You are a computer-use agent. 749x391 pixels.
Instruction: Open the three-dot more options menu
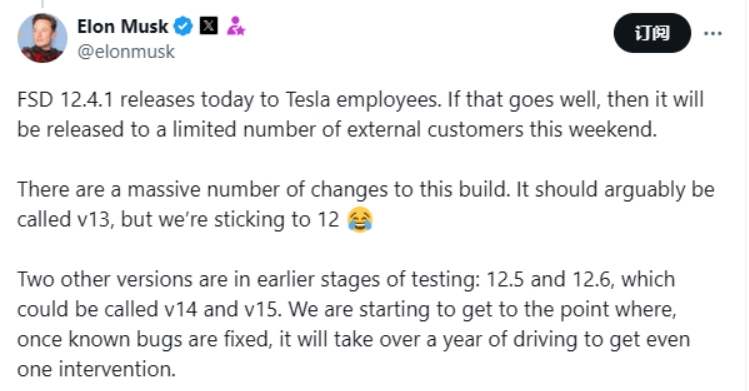tap(713, 33)
